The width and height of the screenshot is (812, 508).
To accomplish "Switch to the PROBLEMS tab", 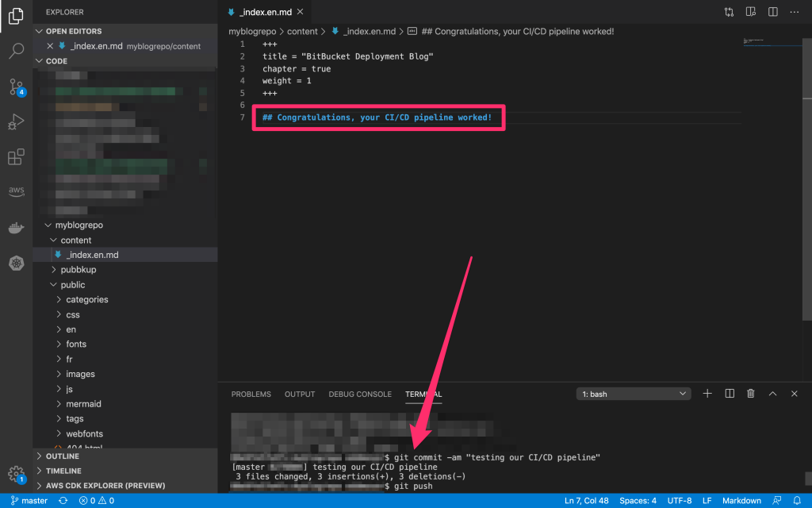I will 251,394.
